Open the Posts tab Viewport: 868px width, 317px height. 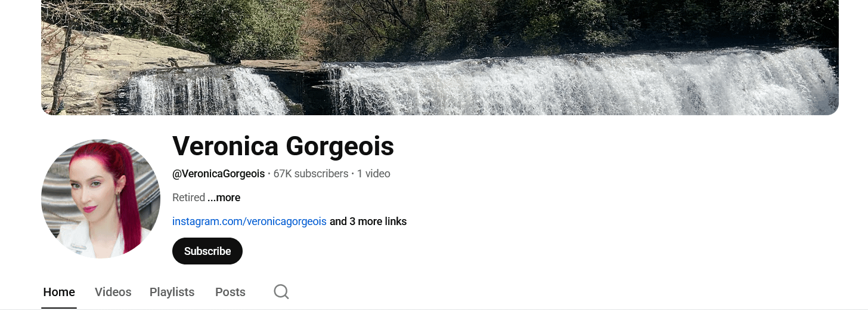pos(230,292)
